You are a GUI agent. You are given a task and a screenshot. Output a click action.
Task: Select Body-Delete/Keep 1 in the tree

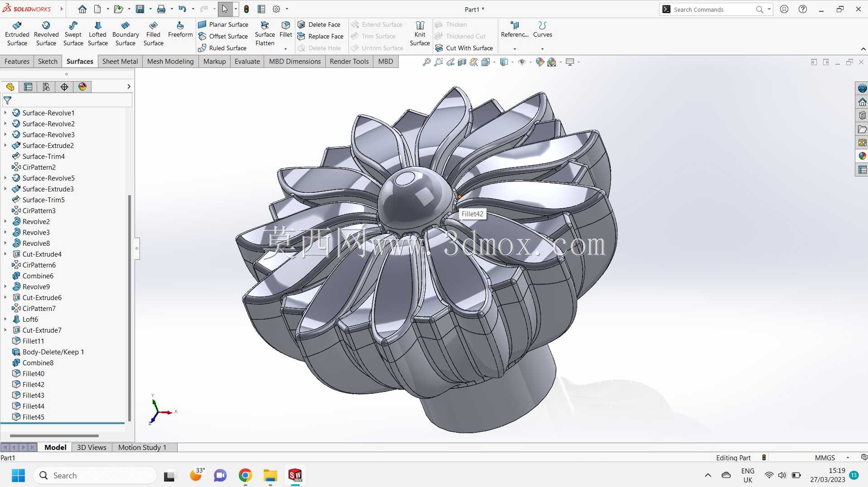click(x=53, y=352)
